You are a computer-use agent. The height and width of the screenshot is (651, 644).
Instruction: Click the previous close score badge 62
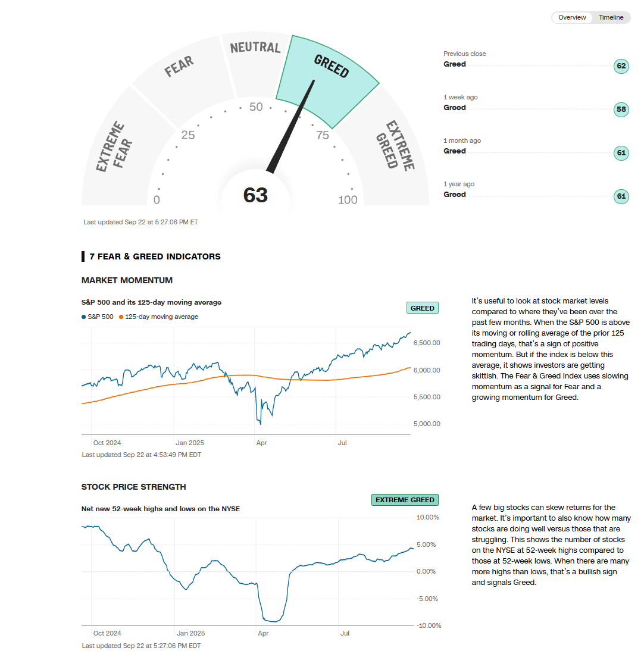pos(621,66)
